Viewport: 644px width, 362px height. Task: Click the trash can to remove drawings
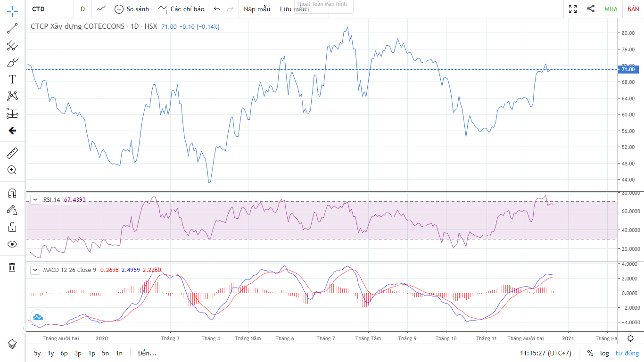point(12,267)
